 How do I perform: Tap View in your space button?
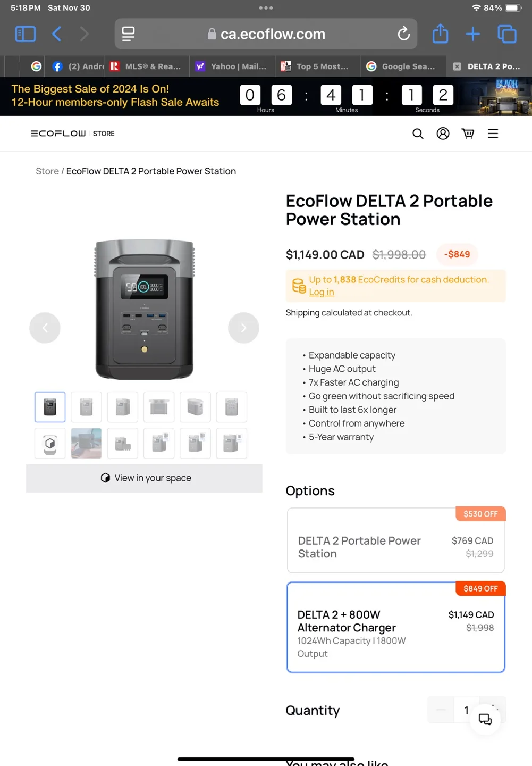[x=145, y=478]
